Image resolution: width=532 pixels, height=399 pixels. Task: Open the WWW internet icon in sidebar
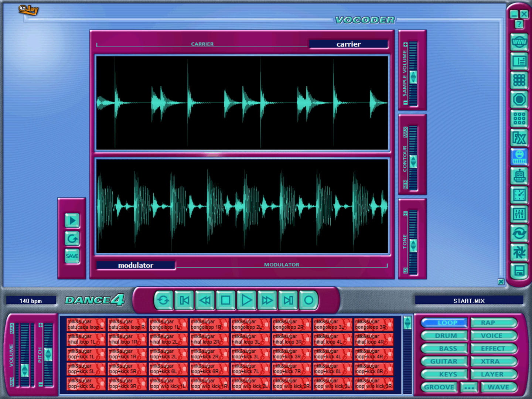coord(519,42)
